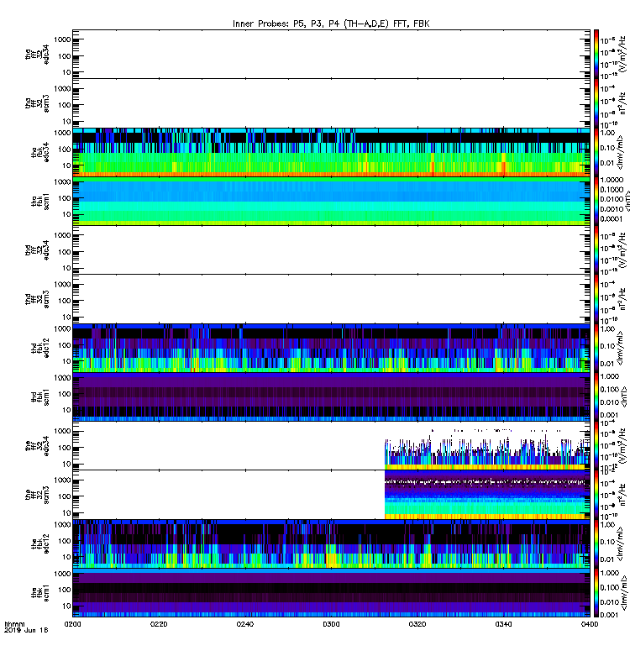Click the color bar beside thd fbk edc12 panel
This screenshot has height=672, width=630.
(596, 348)
